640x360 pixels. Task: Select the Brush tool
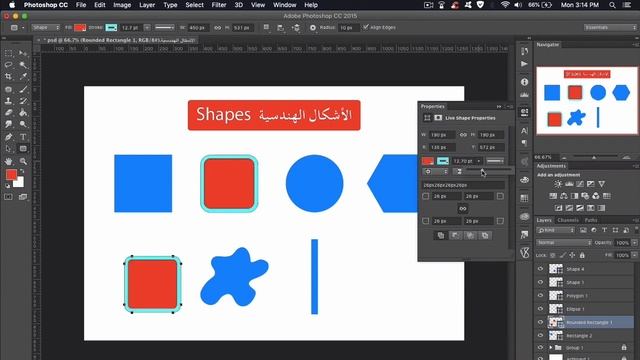tap(23, 89)
